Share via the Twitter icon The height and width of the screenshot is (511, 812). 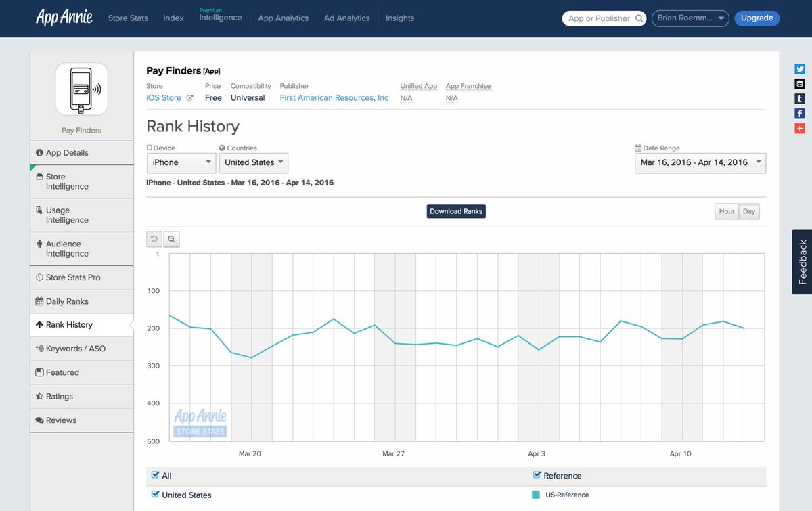[x=800, y=69]
